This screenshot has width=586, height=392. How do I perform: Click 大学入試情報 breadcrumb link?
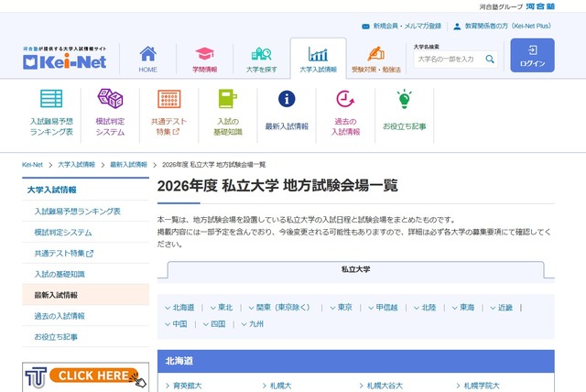coord(76,165)
